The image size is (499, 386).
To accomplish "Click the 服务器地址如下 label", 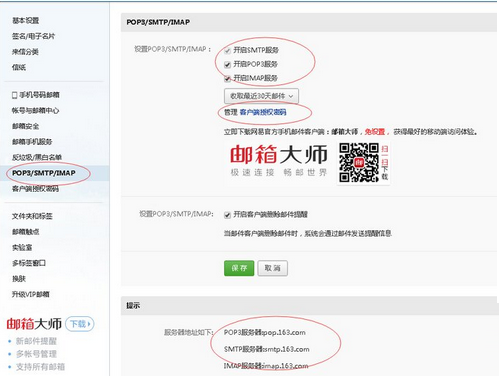I will [x=188, y=333].
